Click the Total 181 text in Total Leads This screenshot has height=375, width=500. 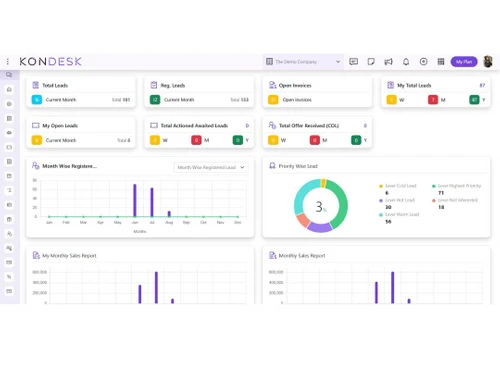pyautogui.click(x=121, y=100)
